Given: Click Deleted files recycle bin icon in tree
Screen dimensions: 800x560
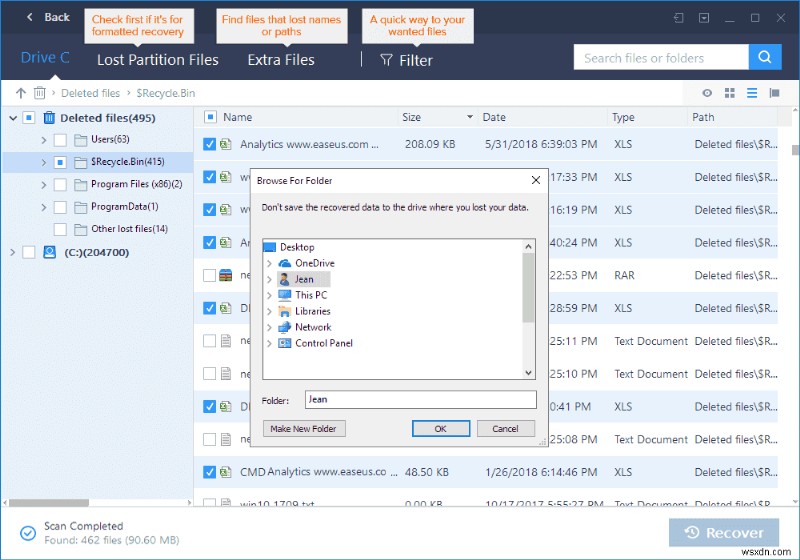Looking at the screenshot, I should click(x=49, y=118).
